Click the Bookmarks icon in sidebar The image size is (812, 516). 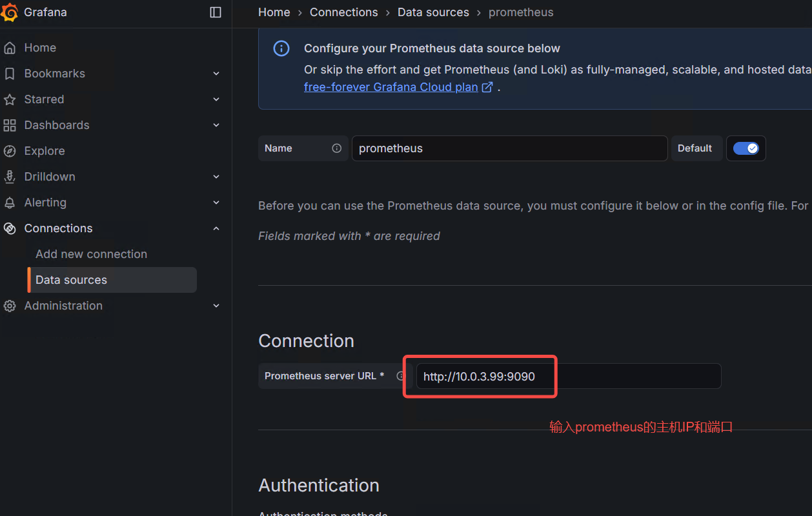pyautogui.click(x=10, y=74)
